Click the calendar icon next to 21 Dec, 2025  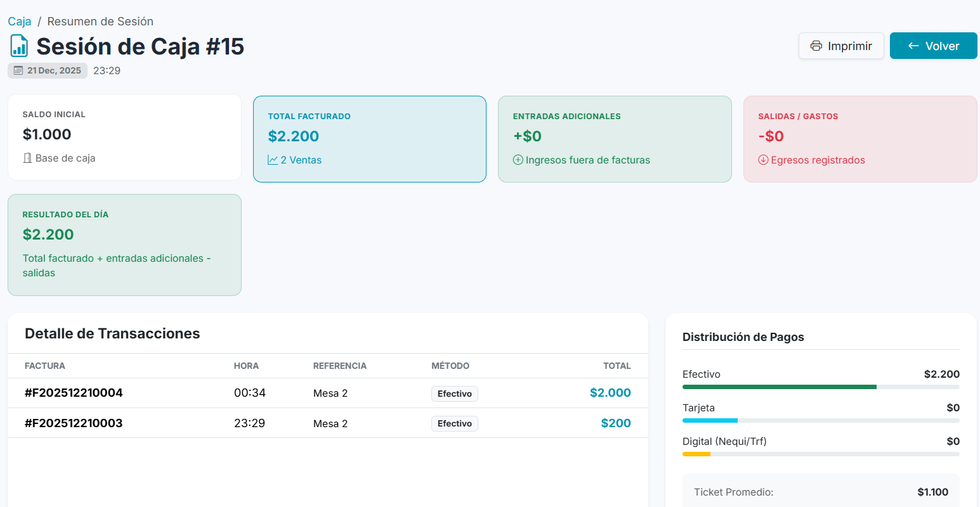(18, 70)
